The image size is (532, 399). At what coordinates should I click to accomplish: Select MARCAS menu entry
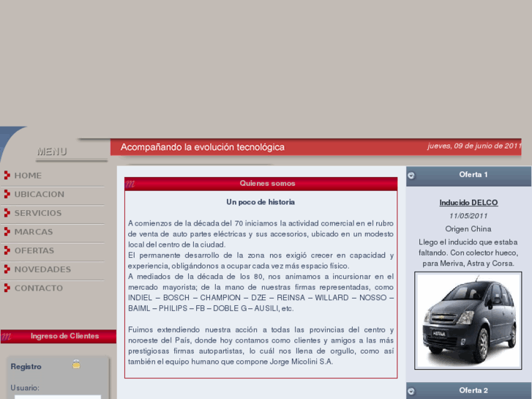(34, 232)
